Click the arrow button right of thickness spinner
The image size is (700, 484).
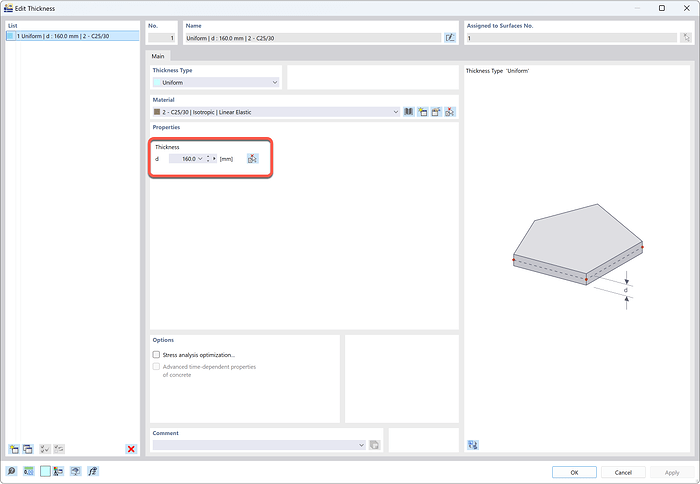click(214, 159)
